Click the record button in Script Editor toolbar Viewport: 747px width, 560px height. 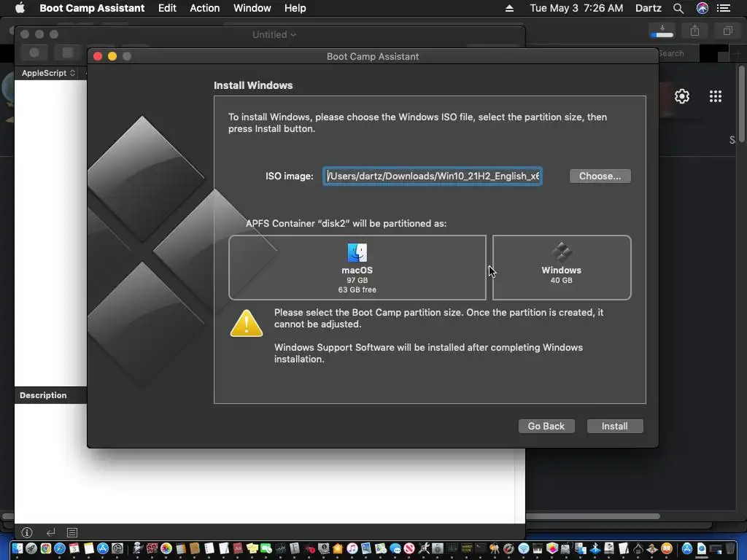tap(34, 52)
